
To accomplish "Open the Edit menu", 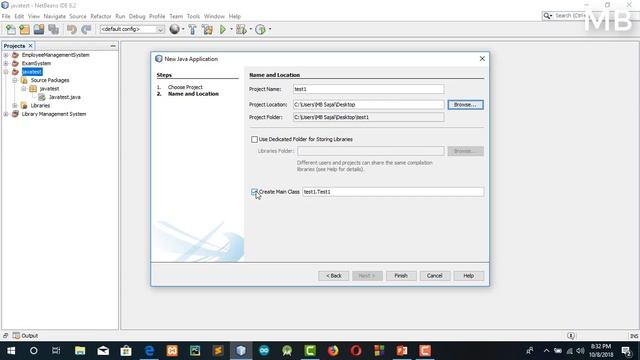I will tap(19, 16).
